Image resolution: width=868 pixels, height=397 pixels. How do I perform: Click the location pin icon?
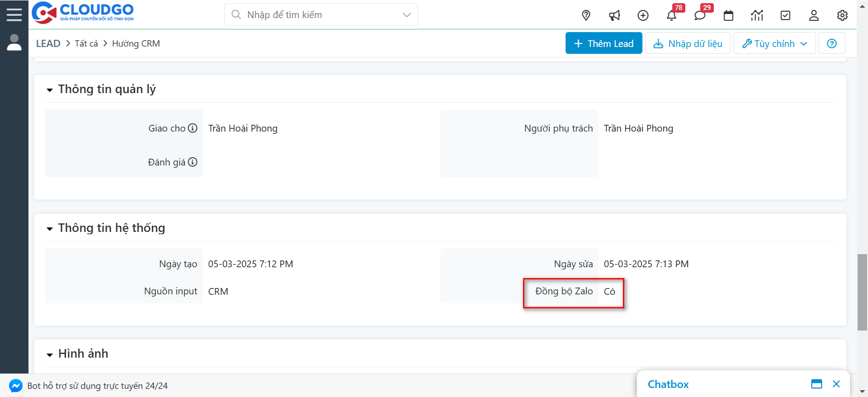[x=586, y=15]
